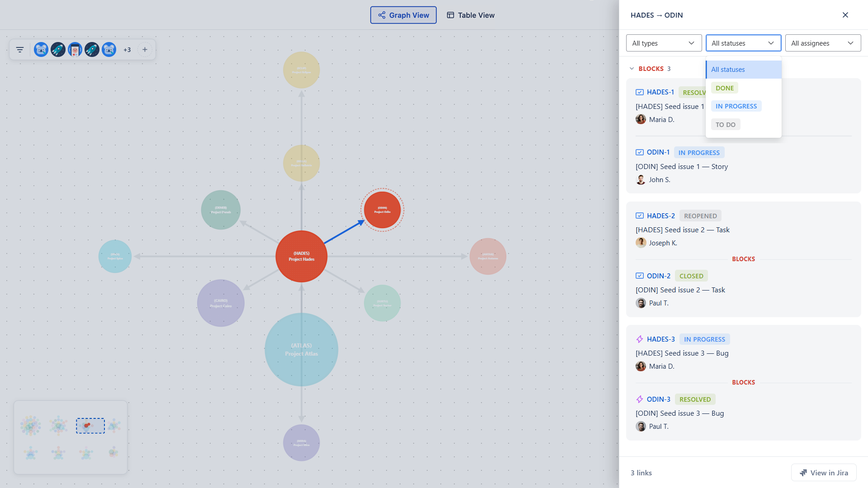The height and width of the screenshot is (488, 868).
Task: Select the pixel-face project avatar
Action: (75, 50)
